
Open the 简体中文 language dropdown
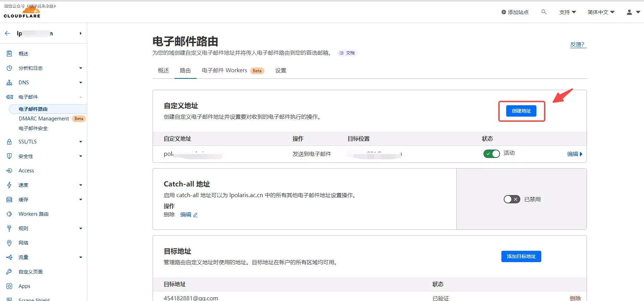pyautogui.click(x=601, y=12)
